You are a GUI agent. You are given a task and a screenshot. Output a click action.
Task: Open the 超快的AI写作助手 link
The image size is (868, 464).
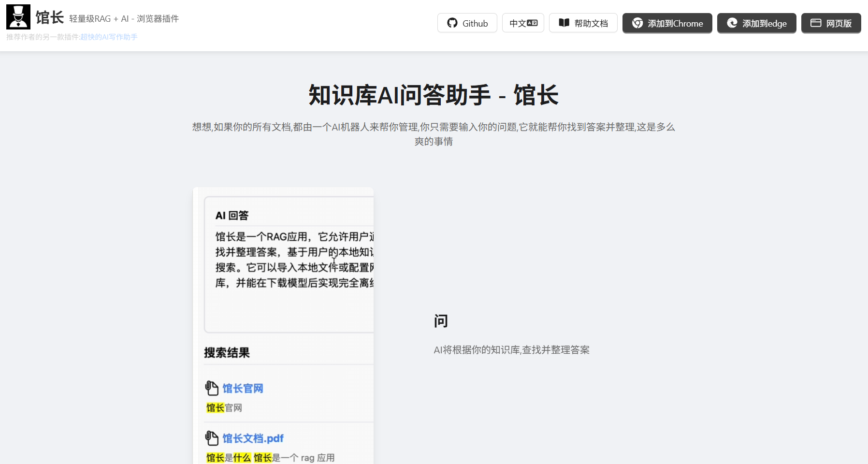coord(109,37)
